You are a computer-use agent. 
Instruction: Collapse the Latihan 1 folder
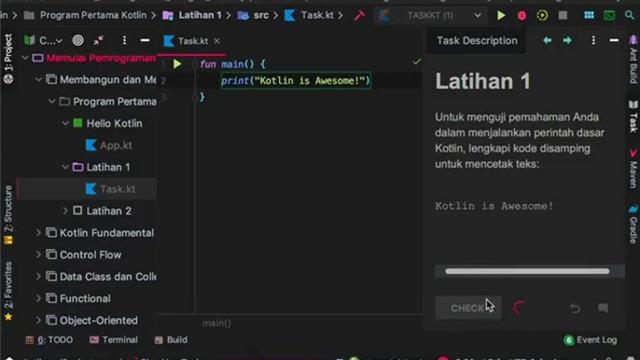65,167
